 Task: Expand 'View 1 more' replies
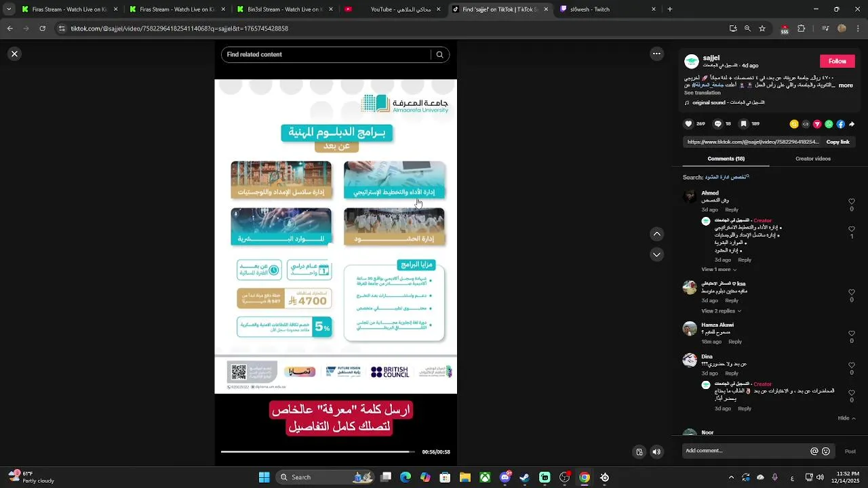719,270
